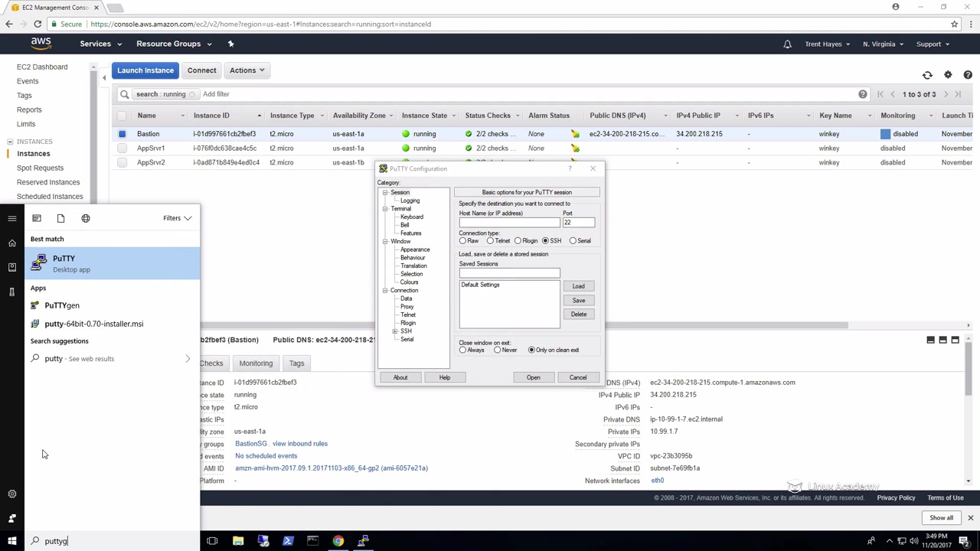
Task: Open the Filters dropdown in search panel
Action: (x=177, y=218)
